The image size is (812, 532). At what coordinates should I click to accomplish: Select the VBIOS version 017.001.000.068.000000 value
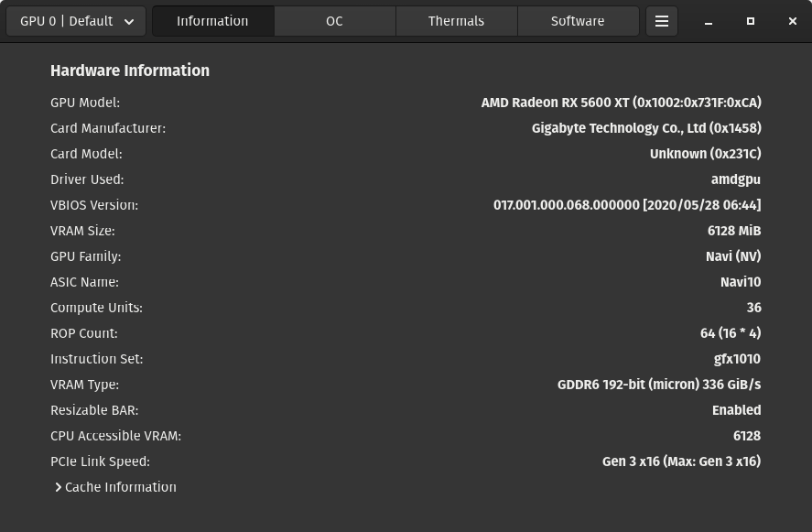[627, 205]
